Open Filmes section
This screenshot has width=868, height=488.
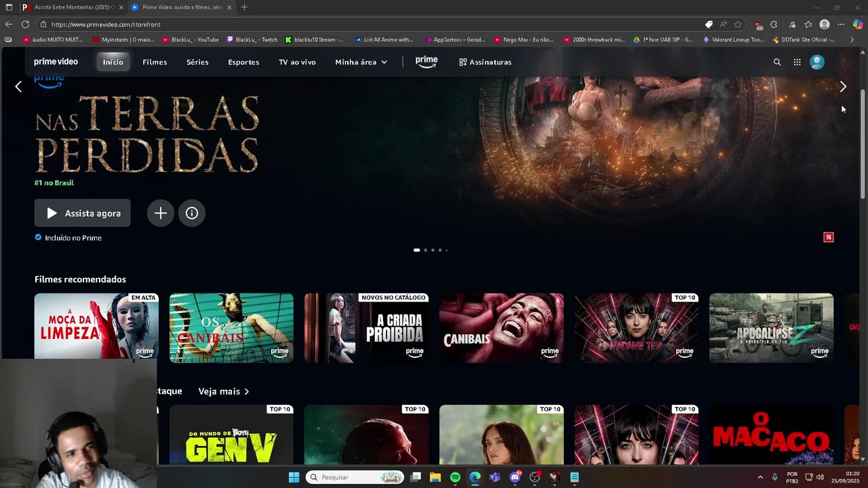tap(155, 62)
